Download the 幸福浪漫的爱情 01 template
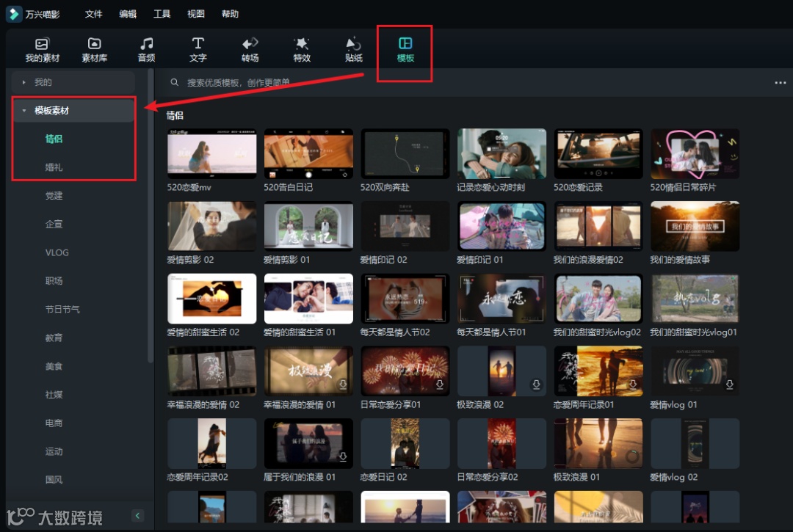Screen dimensions: 793x532 tap(343, 385)
